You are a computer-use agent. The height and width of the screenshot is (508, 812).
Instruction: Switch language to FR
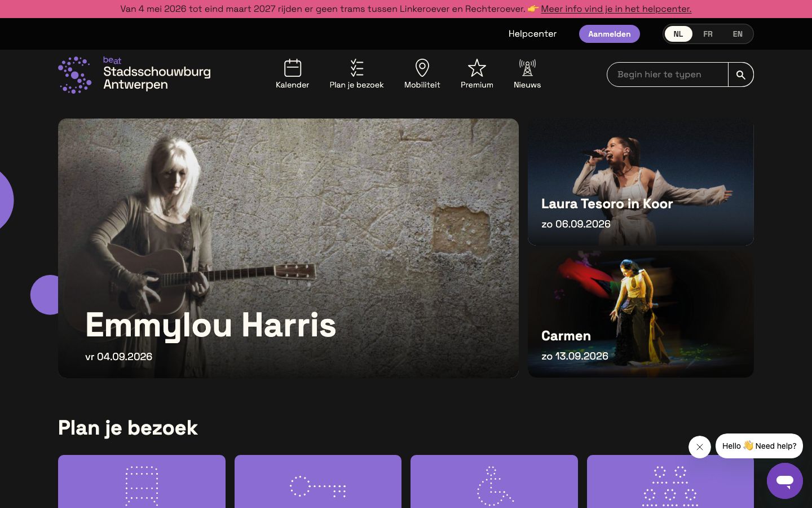pos(708,34)
